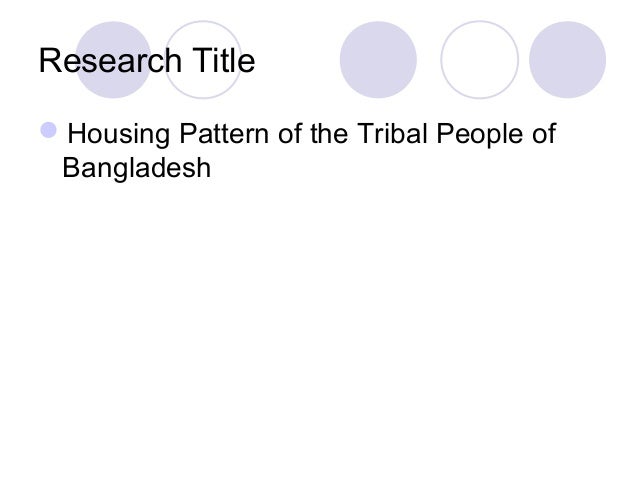Click the word "Housing" in the bullet

119,134
